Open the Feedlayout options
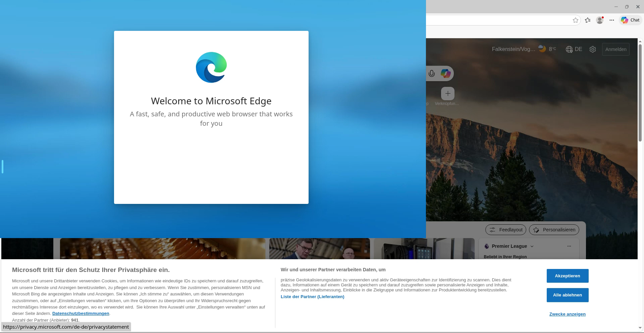The width and height of the screenshot is (644, 333). click(x=505, y=230)
